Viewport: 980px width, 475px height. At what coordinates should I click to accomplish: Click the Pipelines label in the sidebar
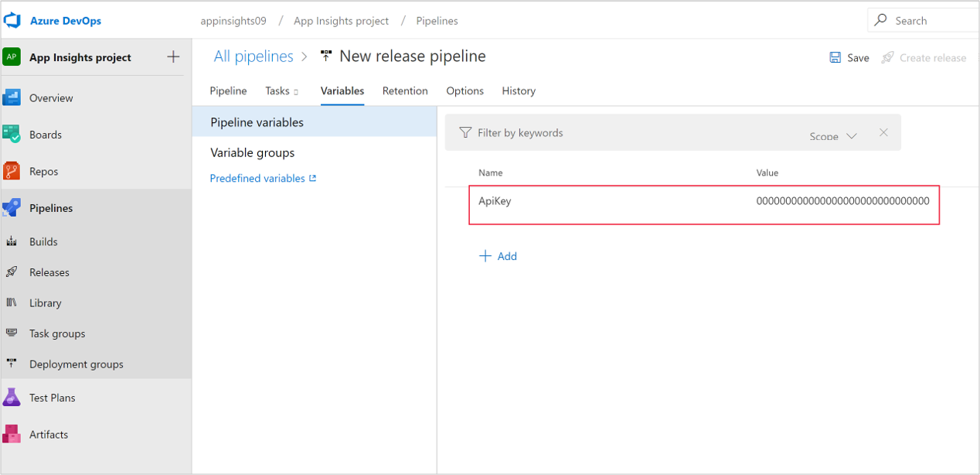coord(51,208)
